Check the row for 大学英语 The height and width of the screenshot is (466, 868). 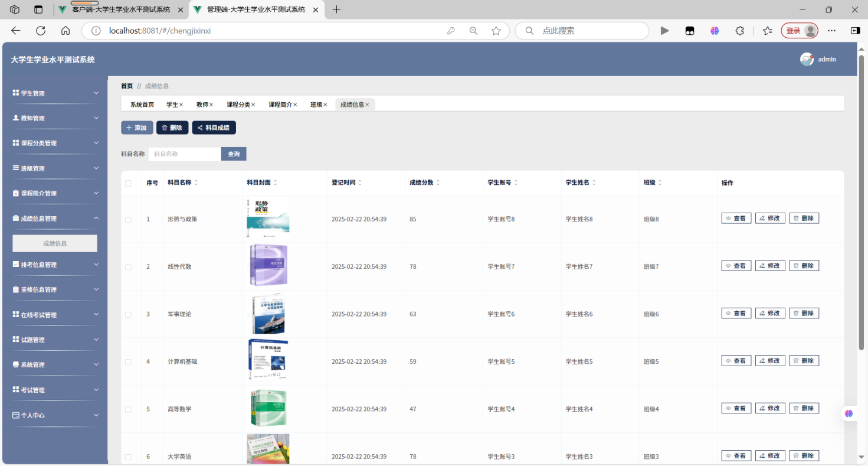point(128,457)
